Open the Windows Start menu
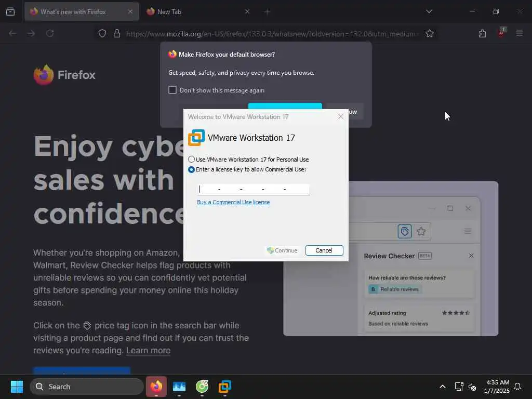Image resolution: width=532 pixels, height=399 pixels. pyautogui.click(x=17, y=387)
